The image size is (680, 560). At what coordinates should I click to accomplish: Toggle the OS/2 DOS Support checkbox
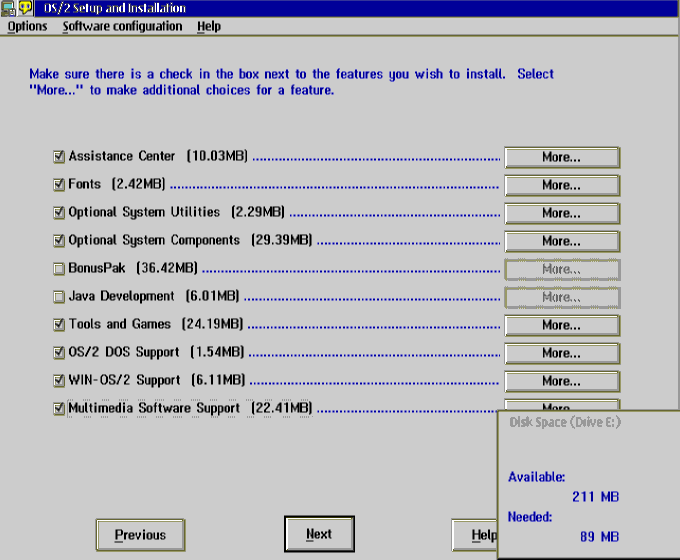59,352
